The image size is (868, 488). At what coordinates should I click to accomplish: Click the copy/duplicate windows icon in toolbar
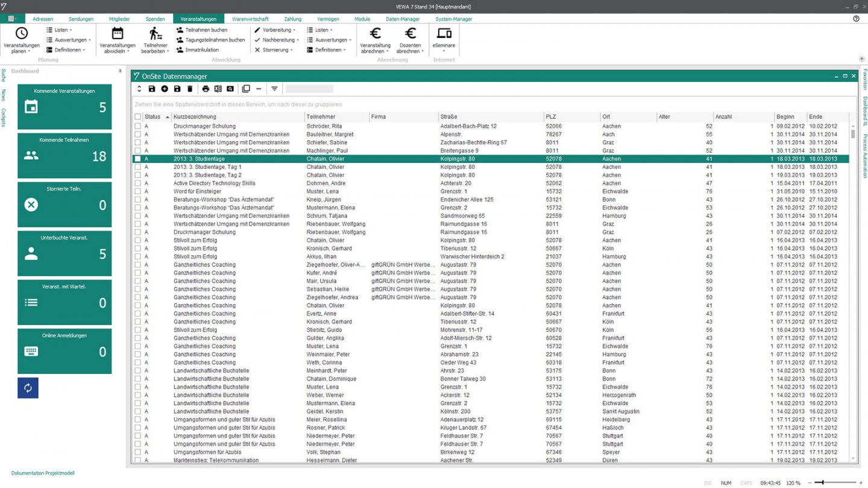pyautogui.click(x=246, y=89)
